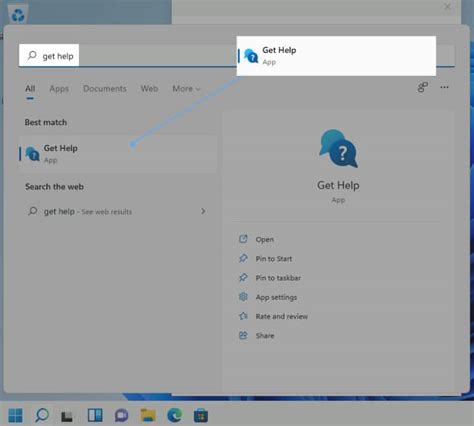The image size is (474, 426).
Task: Expand the More filters dropdown
Action: (x=186, y=89)
